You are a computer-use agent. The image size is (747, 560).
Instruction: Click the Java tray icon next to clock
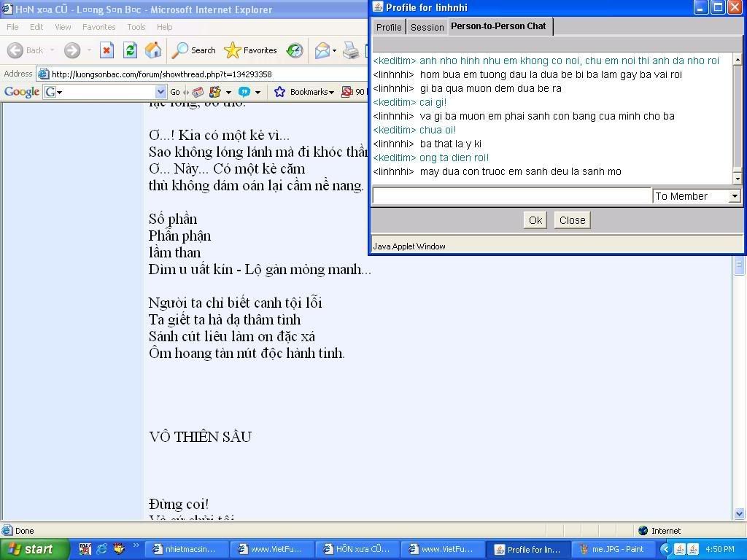pos(693,549)
